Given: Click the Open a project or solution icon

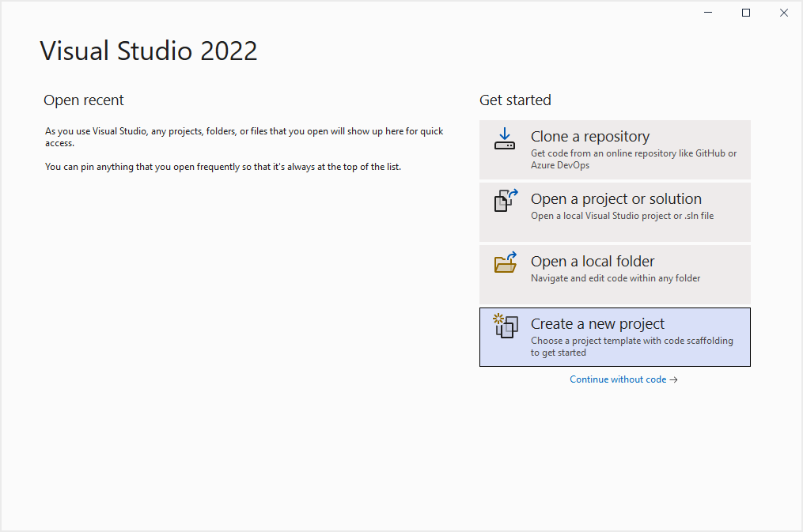Looking at the screenshot, I should click(506, 201).
